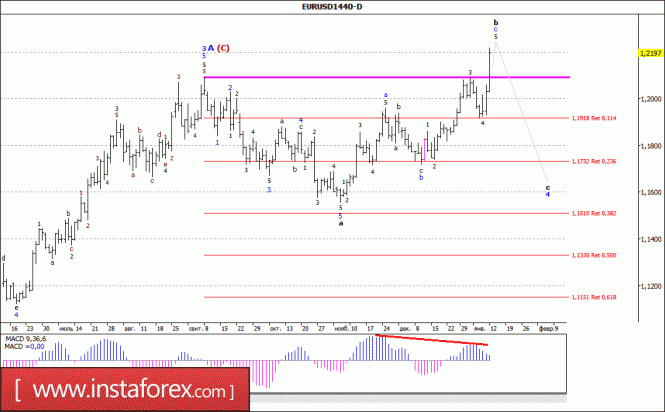This screenshot has height=412, width=665.
Task: Click the red MACD divergence trendline
Action: tap(431, 340)
